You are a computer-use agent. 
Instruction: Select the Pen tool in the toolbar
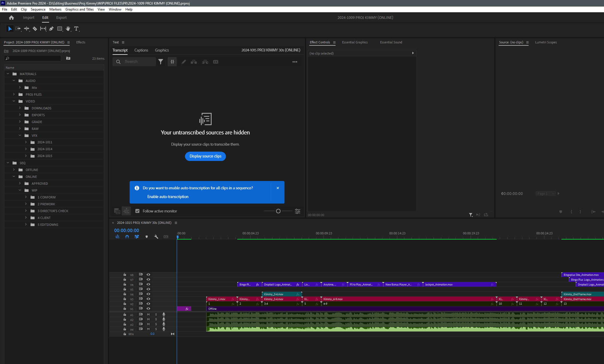51,29
